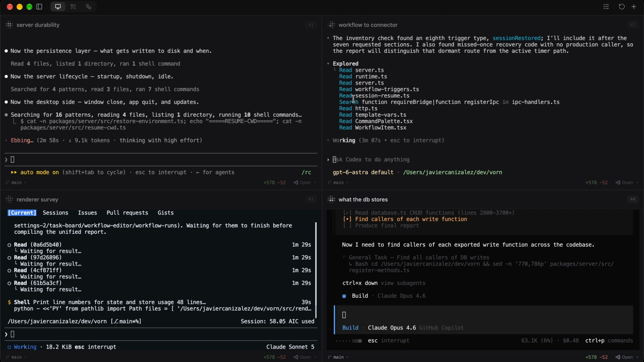Open main branch dropdown in server durability pane

click(16, 182)
